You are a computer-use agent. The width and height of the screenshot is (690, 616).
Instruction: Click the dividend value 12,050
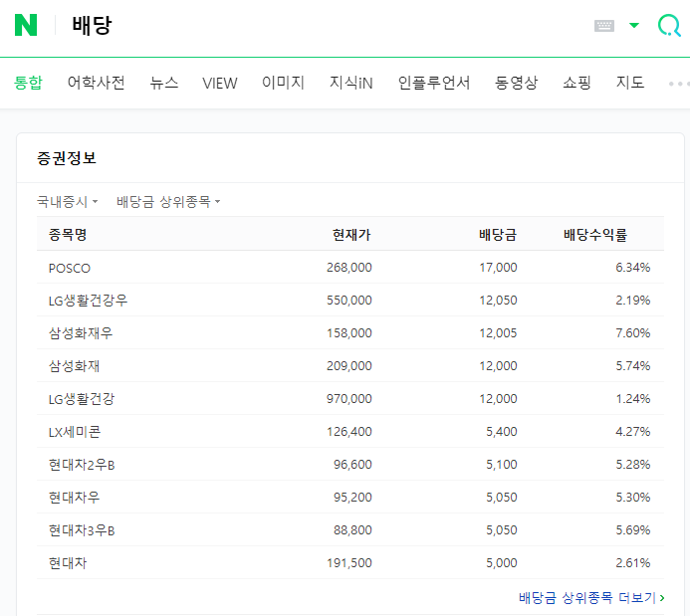tap(498, 301)
